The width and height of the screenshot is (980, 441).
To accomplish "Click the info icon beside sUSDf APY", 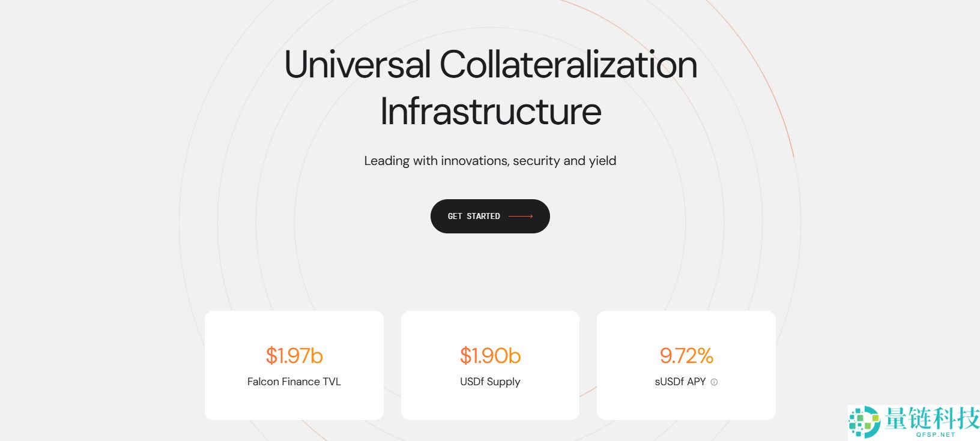I will click(714, 382).
